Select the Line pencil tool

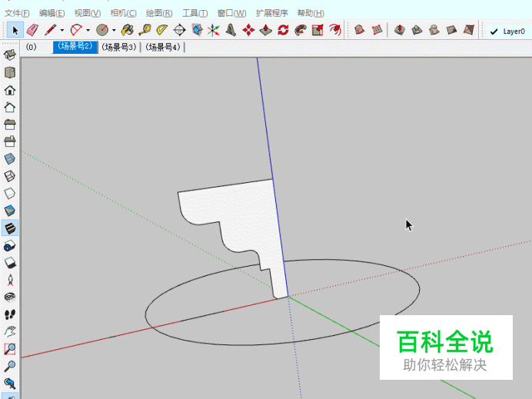[x=50, y=30]
